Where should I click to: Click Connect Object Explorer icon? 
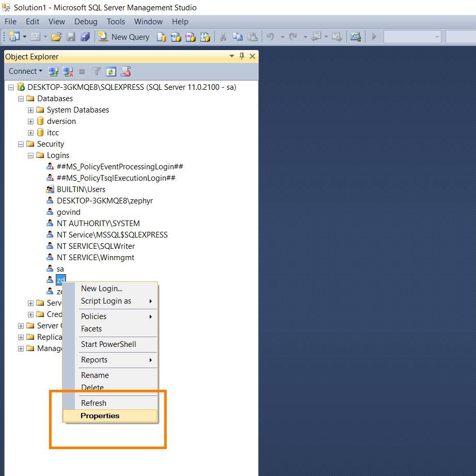pos(53,71)
